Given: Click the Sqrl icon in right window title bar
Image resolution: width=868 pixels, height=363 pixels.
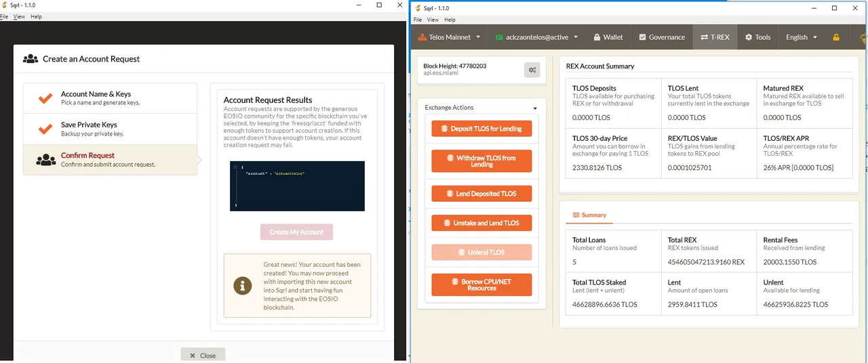Looking at the screenshot, I should pos(418,8).
